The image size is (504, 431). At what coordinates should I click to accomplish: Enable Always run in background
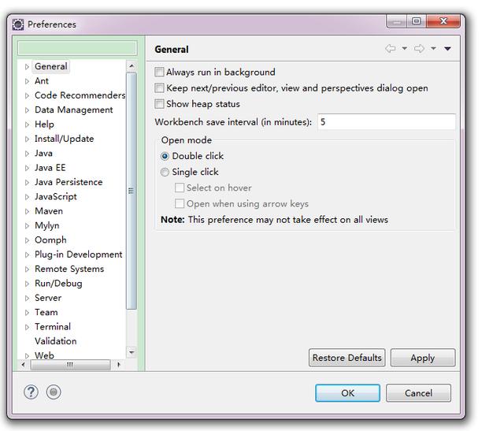[159, 72]
